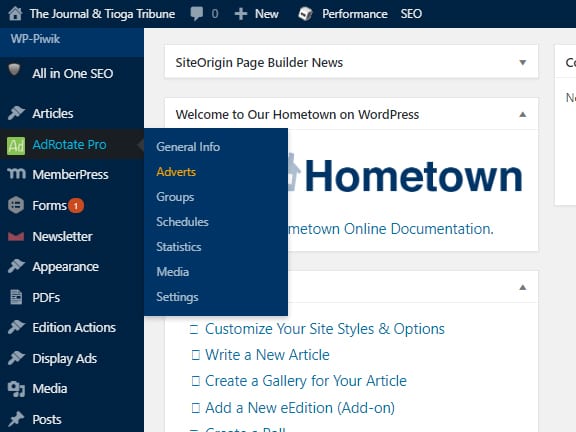Open Newsletter sidebar menu
576x432 pixels.
(62, 237)
